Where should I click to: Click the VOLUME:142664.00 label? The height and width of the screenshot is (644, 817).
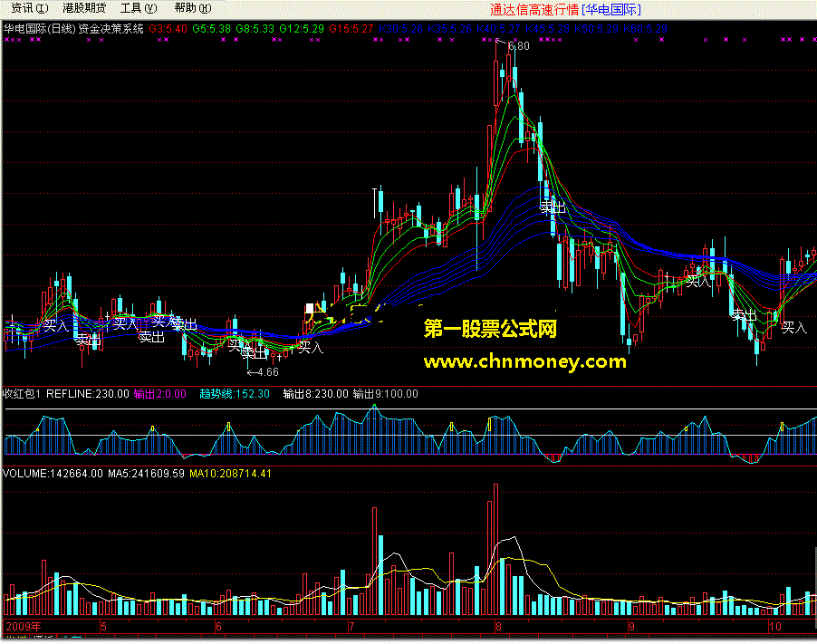pyautogui.click(x=53, y=474)
